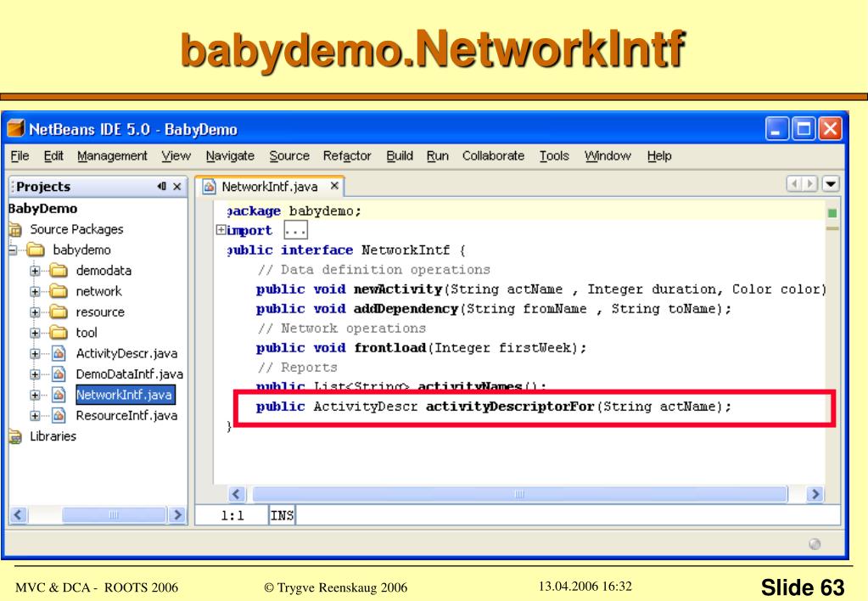Expand the network package node
Screen dimensions: 868x601
point(35,291)
